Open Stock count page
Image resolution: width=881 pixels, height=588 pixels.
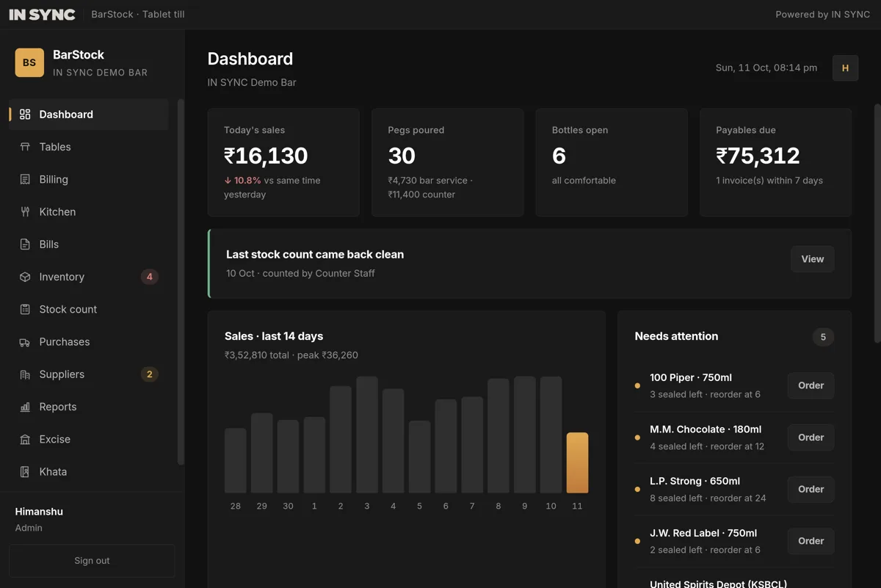click(89, 309)
